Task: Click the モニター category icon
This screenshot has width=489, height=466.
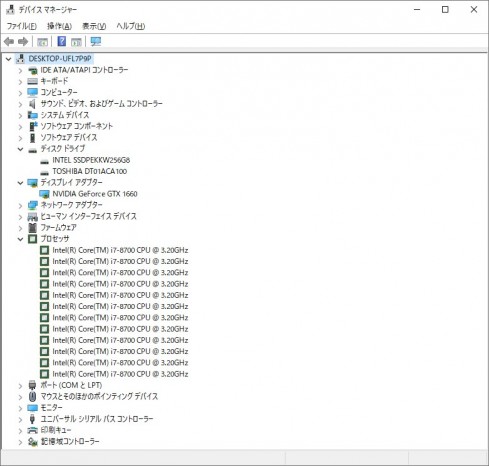Action: click(x=32, y=408)
